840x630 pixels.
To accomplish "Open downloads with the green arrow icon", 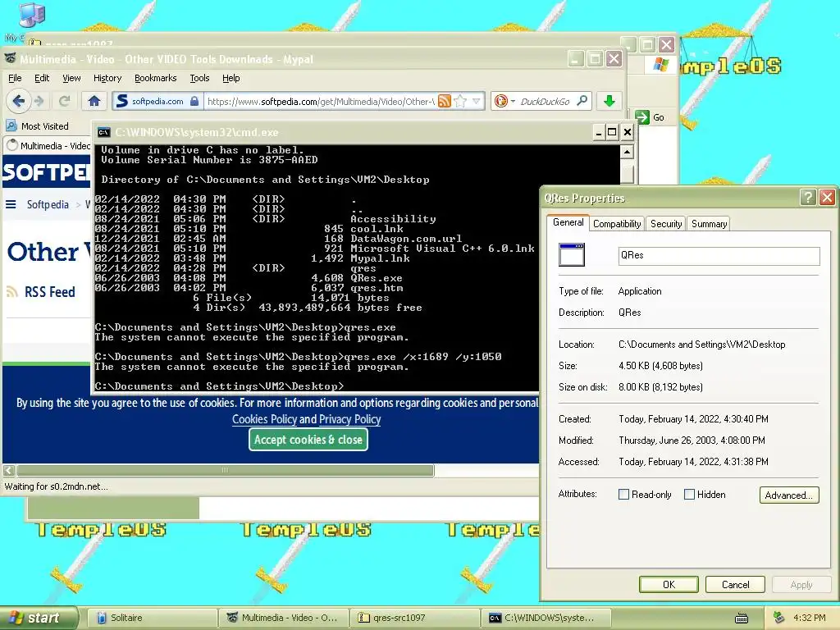I will 609,101.
